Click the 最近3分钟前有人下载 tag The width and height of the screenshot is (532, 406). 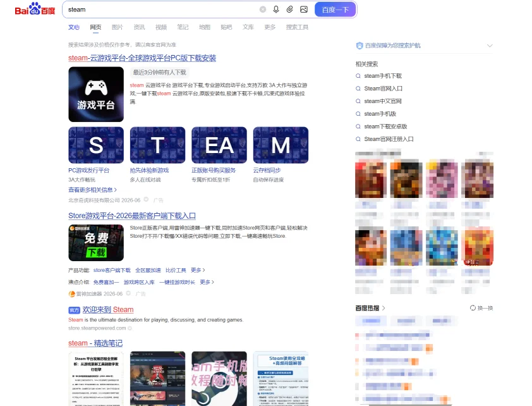(x=159, y=72)
